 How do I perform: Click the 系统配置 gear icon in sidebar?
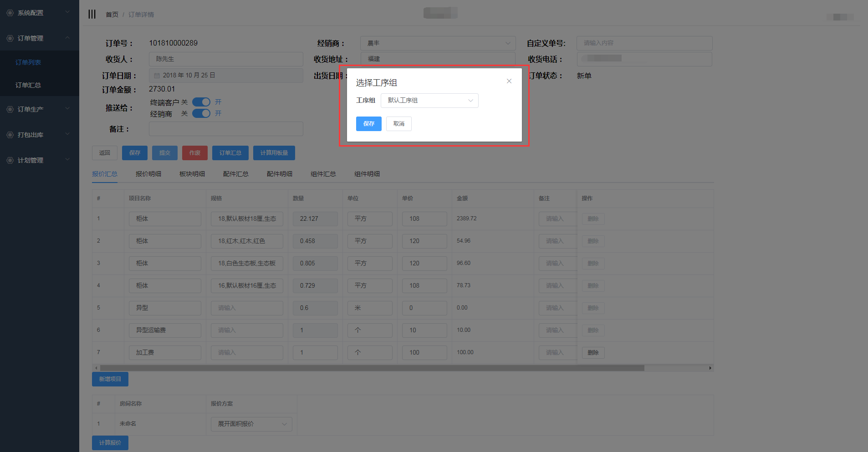[10, 13]
